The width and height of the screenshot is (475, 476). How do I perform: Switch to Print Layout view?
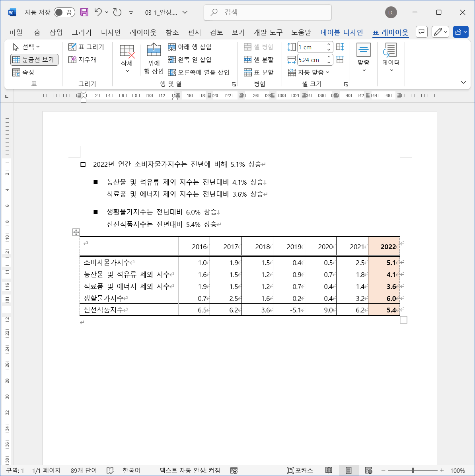tap(348, 470)
